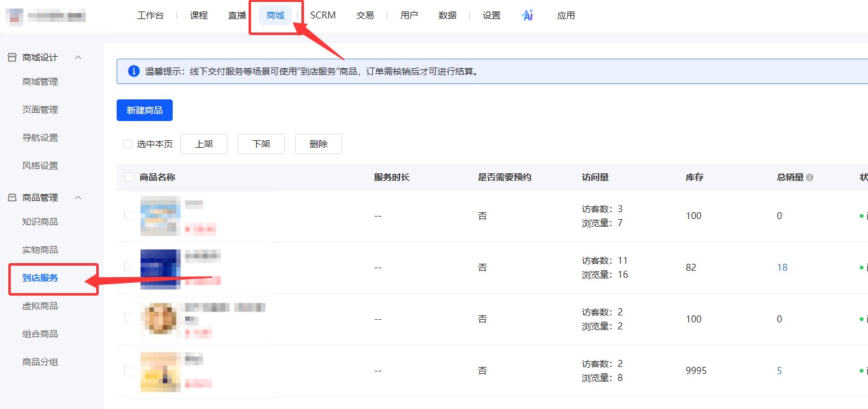
Task: Collapse the 商品管理 sidebar section chevron
Action: (78, 197)
